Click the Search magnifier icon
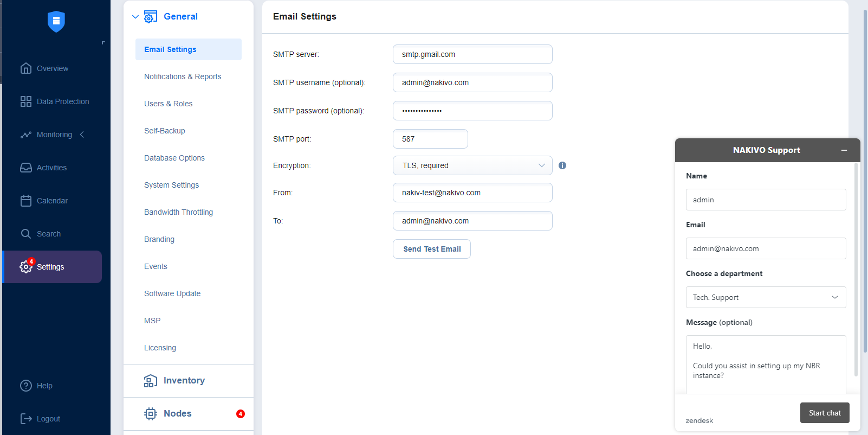 click(26, 234)
